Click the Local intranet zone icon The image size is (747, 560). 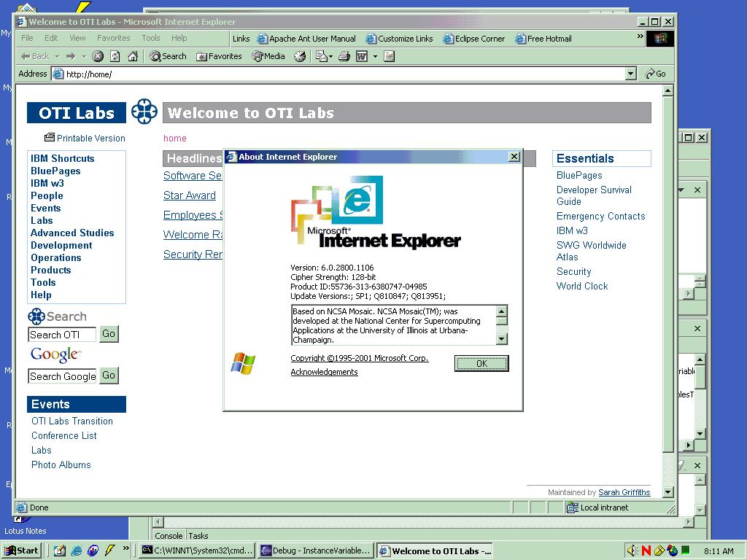(x=572, y=507)
